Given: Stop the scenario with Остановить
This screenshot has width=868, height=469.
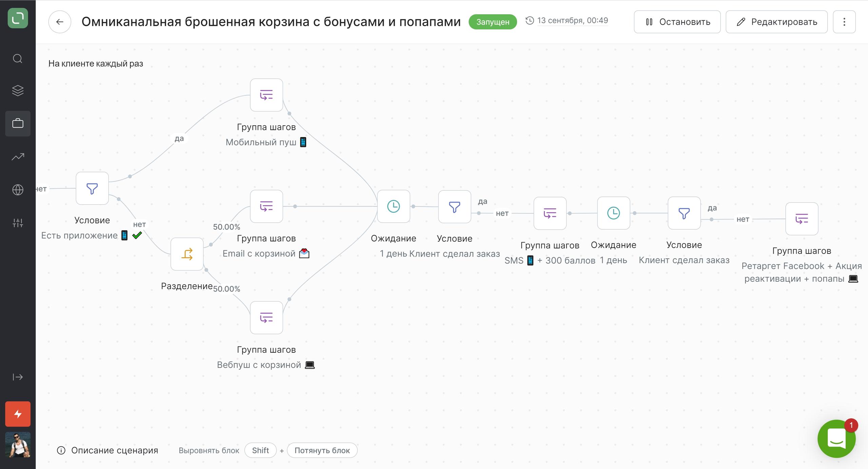Looking at the screenshot, I should (677, 22).
